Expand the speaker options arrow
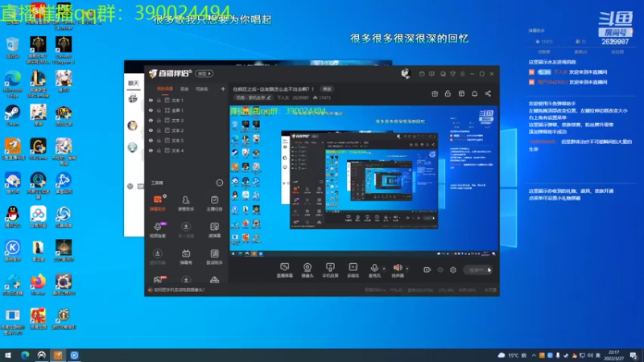The width and height of the screenshot is (644, 362). [407, 269]
